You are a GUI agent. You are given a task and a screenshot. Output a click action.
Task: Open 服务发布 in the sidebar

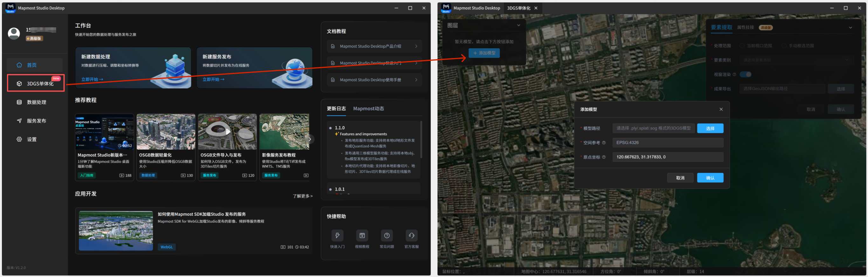(34, 120)
